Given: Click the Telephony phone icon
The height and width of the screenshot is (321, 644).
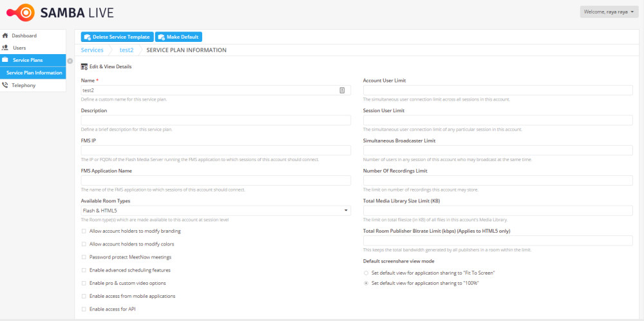Looking at the screenshot, I should click(x=5, y=85).
